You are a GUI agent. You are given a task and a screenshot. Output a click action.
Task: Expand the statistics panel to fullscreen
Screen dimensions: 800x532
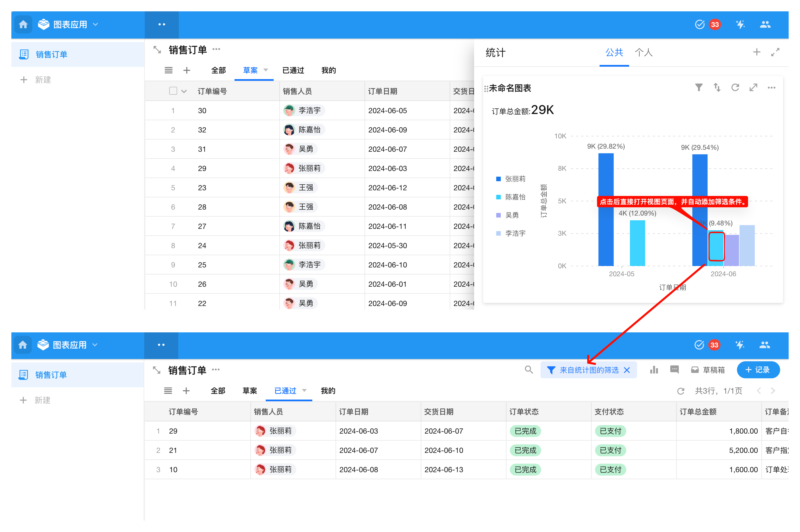click(775, 52)
